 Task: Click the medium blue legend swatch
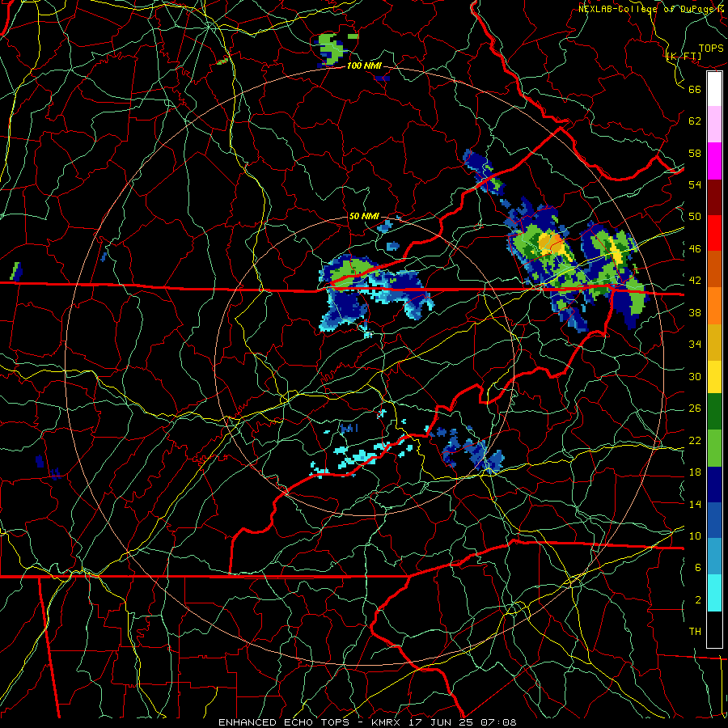pos(714,520)
